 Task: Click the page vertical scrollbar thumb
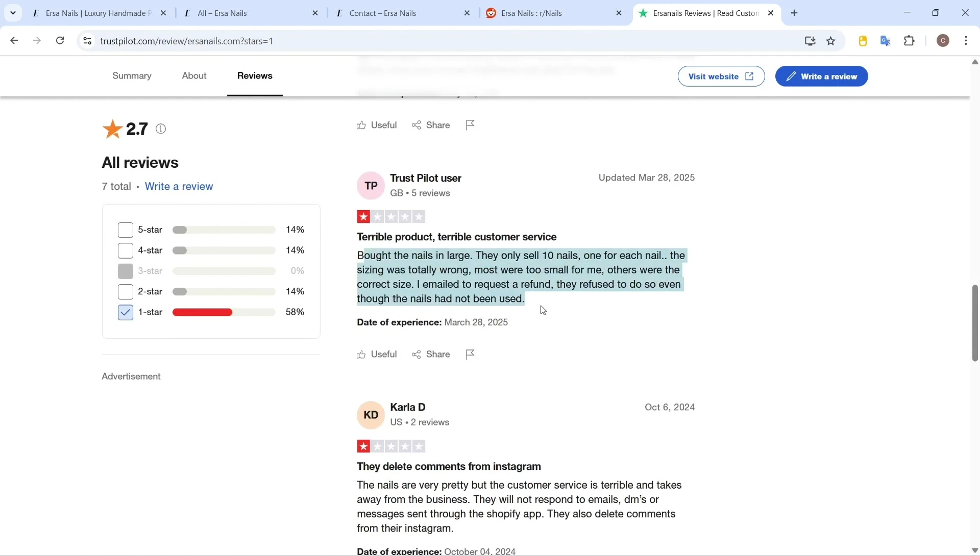(x=975, y=323)
